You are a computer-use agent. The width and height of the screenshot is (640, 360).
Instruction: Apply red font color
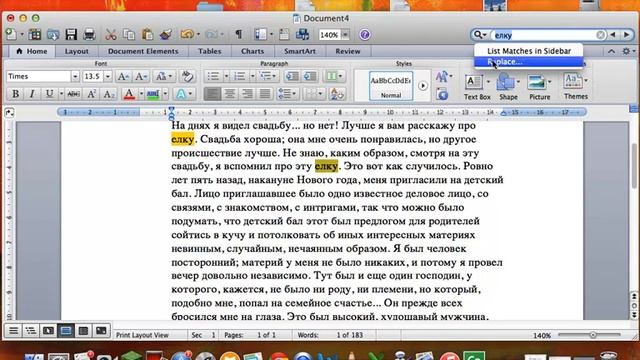(129, 94)
